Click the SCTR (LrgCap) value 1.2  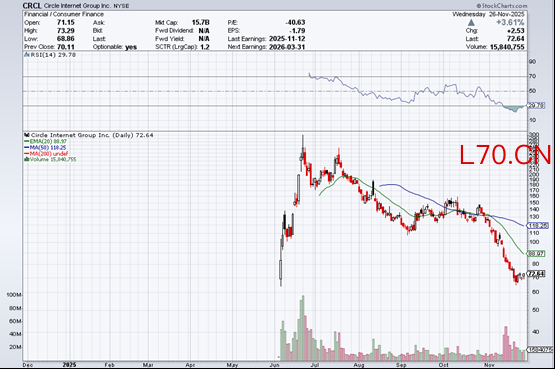click(205, 47)
